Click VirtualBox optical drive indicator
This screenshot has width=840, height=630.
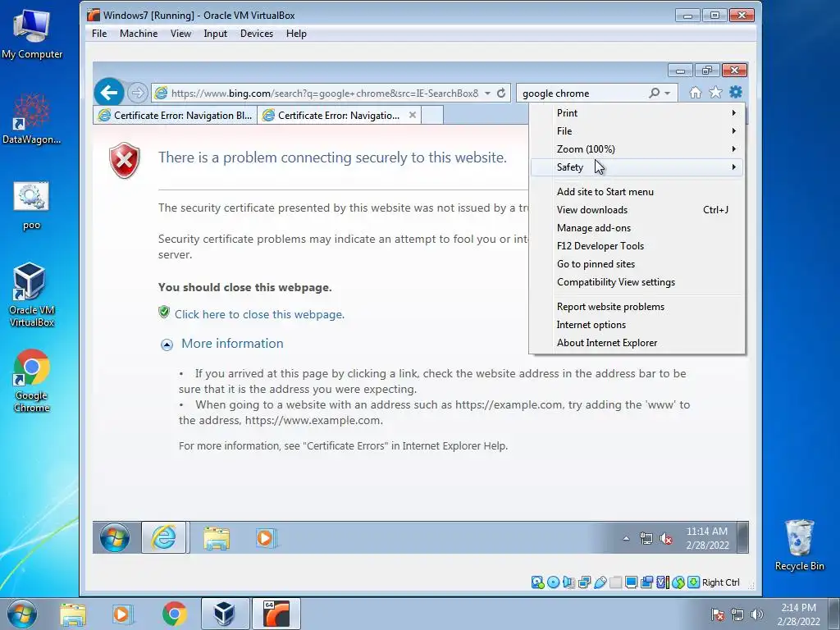554,582
